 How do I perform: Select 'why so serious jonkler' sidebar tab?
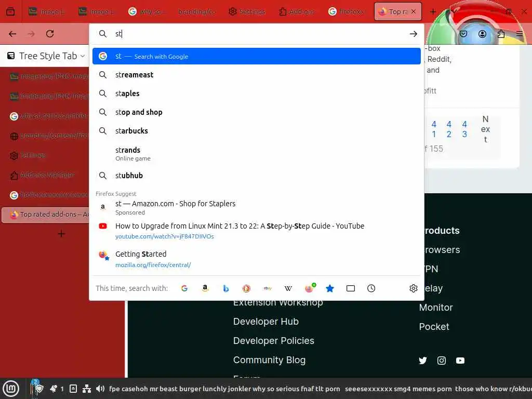(45, 116)
